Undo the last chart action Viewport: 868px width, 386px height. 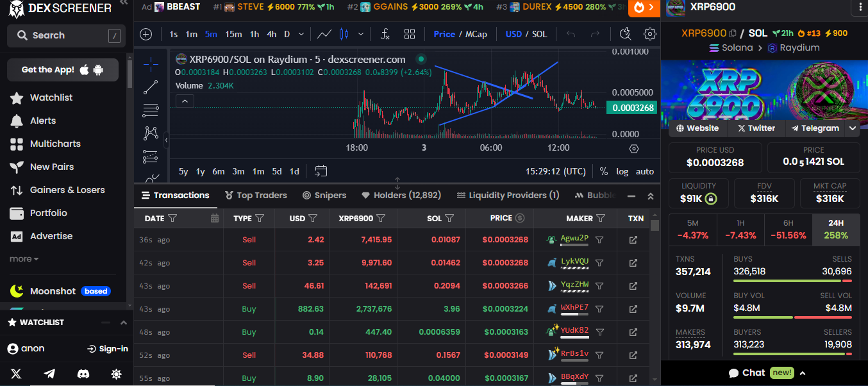pos(571,34)
